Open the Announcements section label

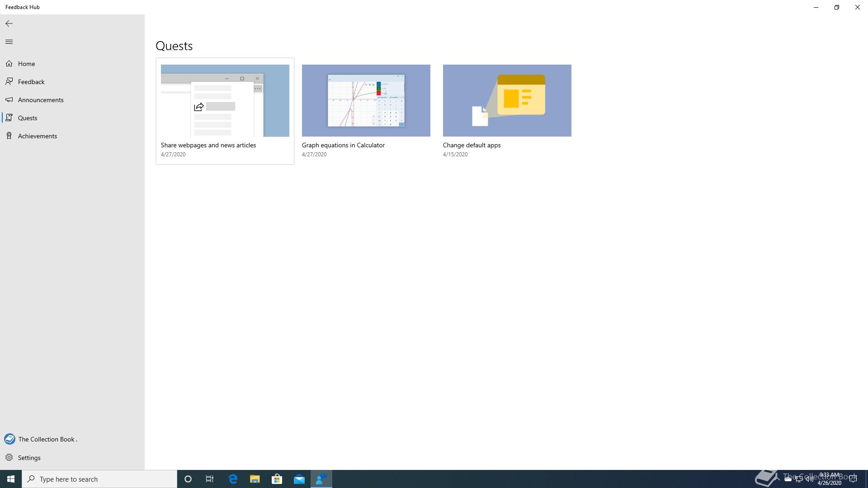point(41,100)
